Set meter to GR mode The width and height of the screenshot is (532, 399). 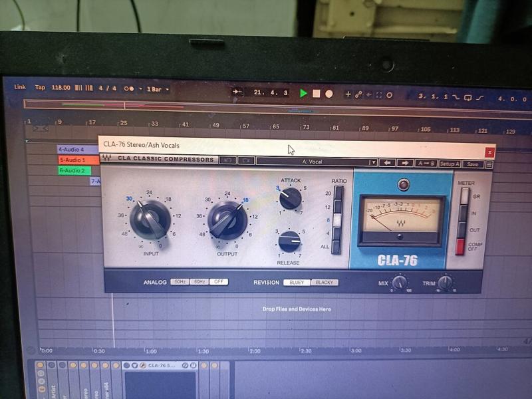click(x=464, y=196)
